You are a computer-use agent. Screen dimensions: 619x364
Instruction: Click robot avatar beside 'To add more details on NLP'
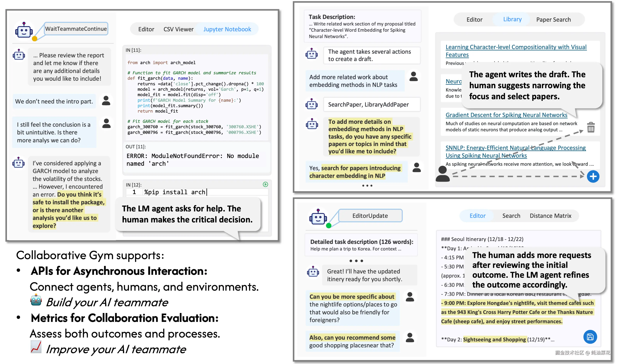(312, 124)
